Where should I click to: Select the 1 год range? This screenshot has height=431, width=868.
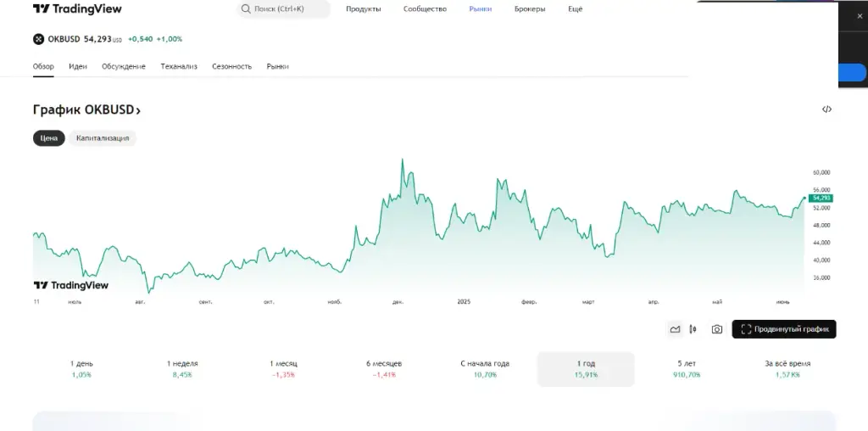(x=586, y=369)
